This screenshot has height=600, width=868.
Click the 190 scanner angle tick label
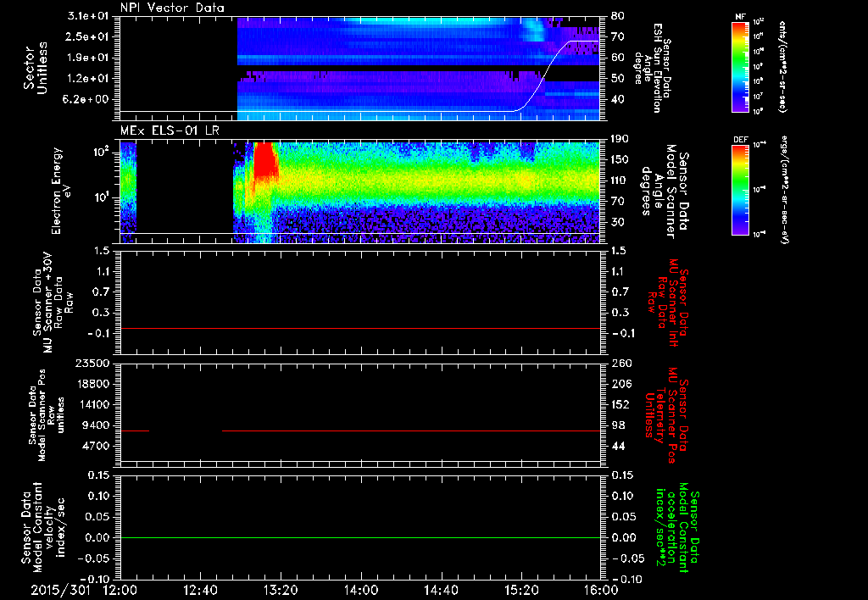coord(620,139)
